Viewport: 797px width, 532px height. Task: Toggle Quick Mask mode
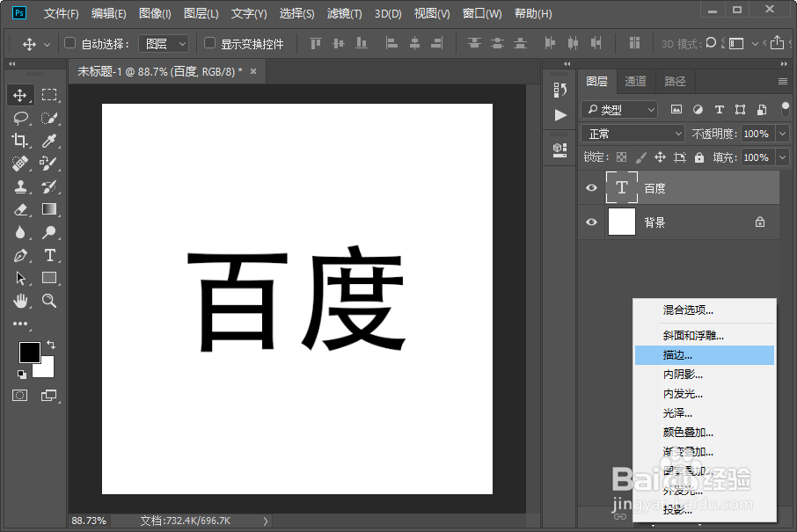coord(20,396)
